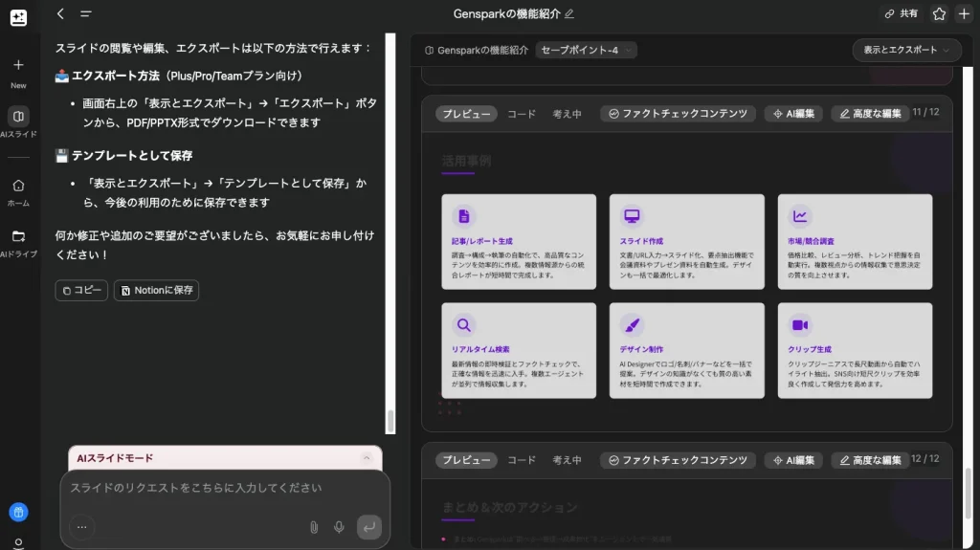Screen dimensions: 980x550
Task: Click the Genspark logo icon
Action: (18, 17)
